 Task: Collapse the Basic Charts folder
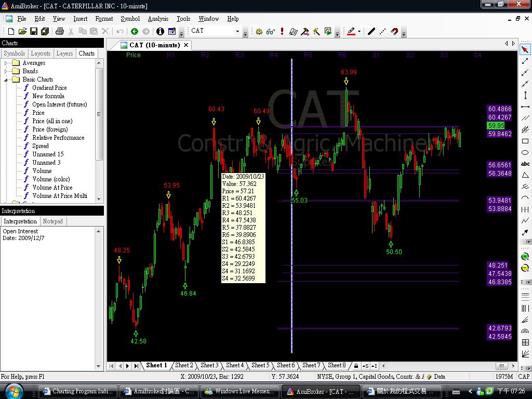tap(6, 79)
